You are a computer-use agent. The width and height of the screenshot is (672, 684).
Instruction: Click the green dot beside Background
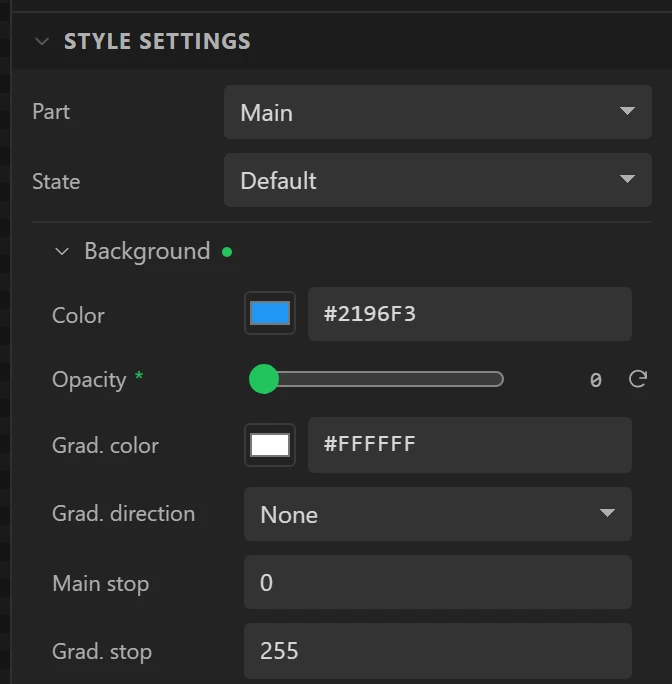(x=227, y=252)
